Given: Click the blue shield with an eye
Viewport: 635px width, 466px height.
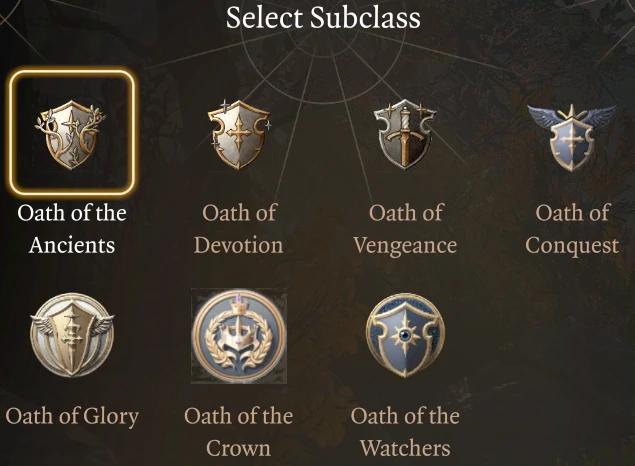Looking at the screenshot, I should 405,336.
